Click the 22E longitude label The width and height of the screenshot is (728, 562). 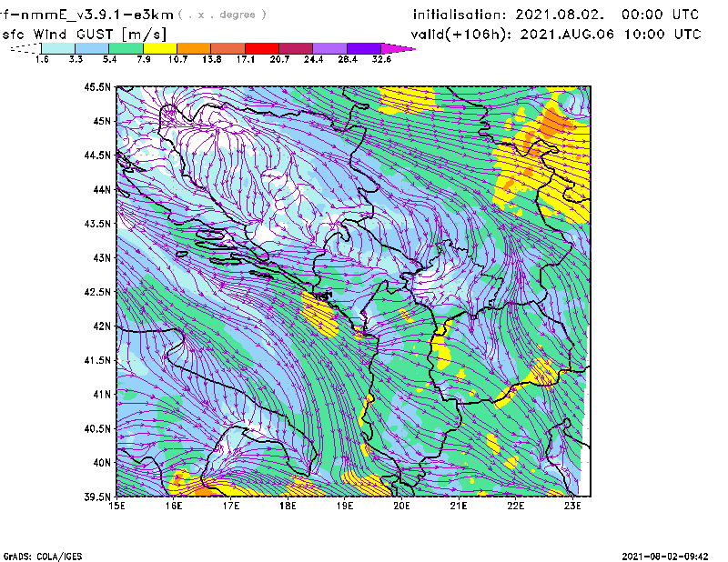(x=515, y=506)
